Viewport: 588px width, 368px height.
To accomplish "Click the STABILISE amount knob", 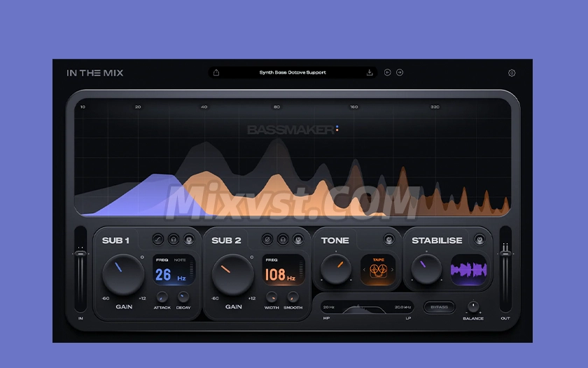I will click(x=426, y=269).
